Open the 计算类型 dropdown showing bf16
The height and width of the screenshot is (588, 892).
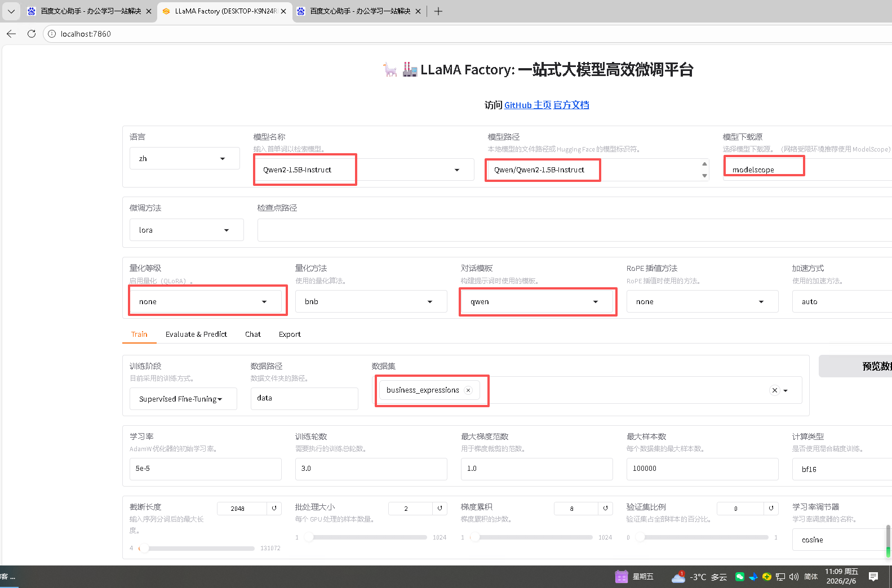(x=842, y=469)
